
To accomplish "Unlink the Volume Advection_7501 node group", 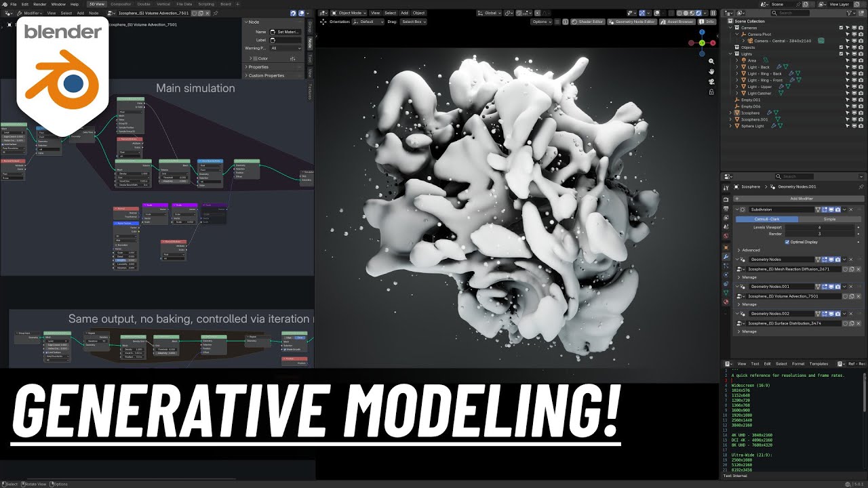I will (859, 296).
